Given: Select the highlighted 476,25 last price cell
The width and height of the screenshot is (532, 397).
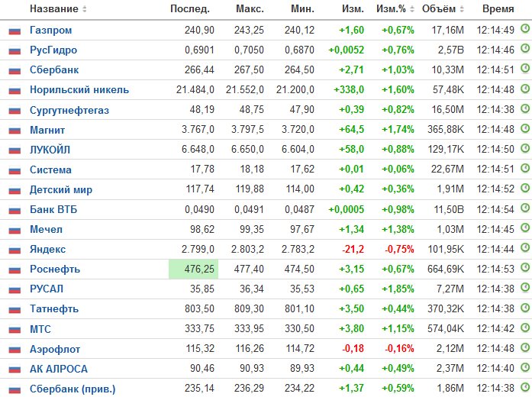Looking at the screenshot, I should 193,269.
